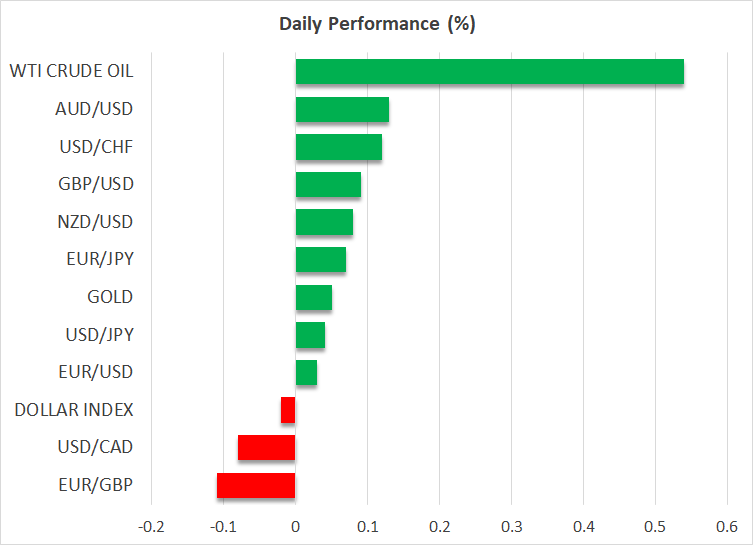Select the GOLD category label
Screen dimensions: 753x545
click(x=110, y=297)
